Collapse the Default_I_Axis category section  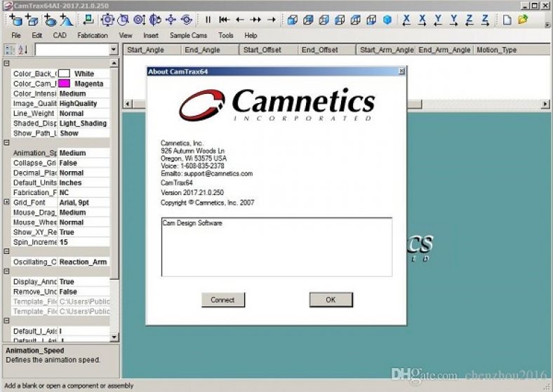tap(6, 320)
